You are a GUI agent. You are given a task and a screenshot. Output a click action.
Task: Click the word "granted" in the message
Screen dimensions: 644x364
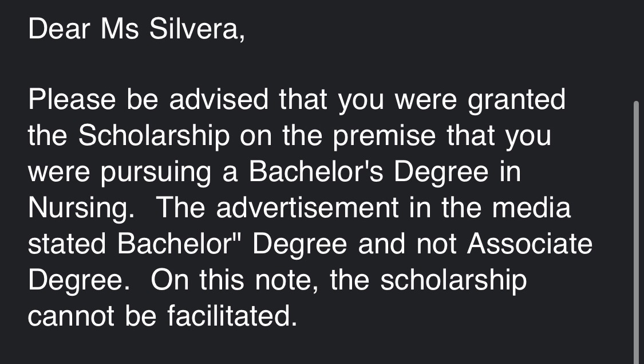516,101
